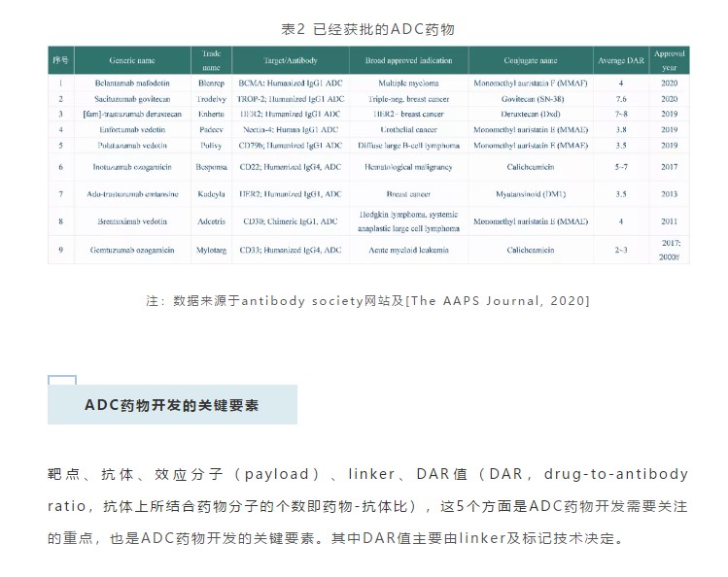Select the approval year '2011'
Image resolution: width=728 pixels, height=577 pixels.
pyautogui.click(x=669, y=221)
